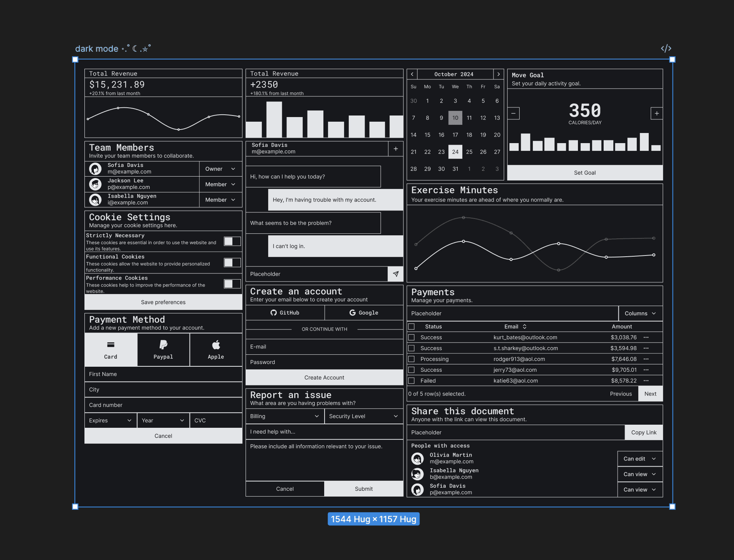Open the actions ellipsis on kurt_bates payment row
Viewport: 734px width, 560px height.
tap(646, 338)
